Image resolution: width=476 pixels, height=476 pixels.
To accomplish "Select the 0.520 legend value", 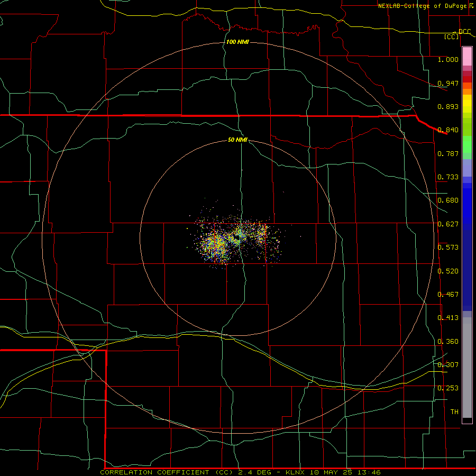I will click(x=448, y=271).
